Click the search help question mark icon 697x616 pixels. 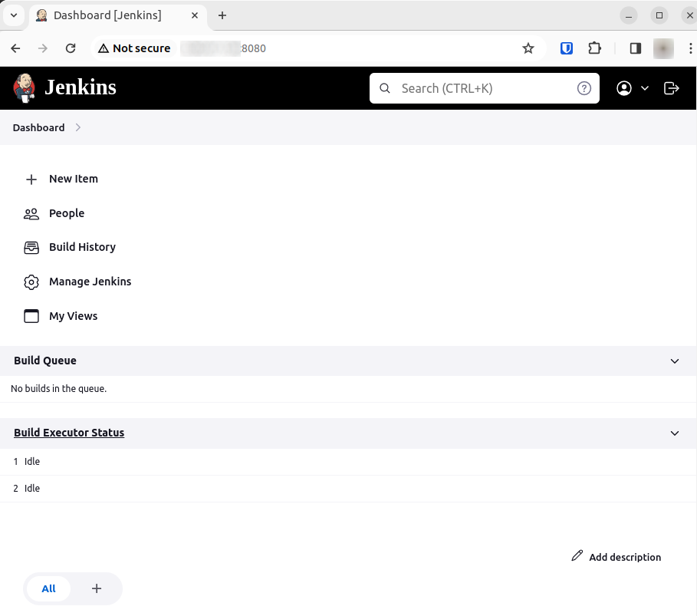tap(584, 88)
